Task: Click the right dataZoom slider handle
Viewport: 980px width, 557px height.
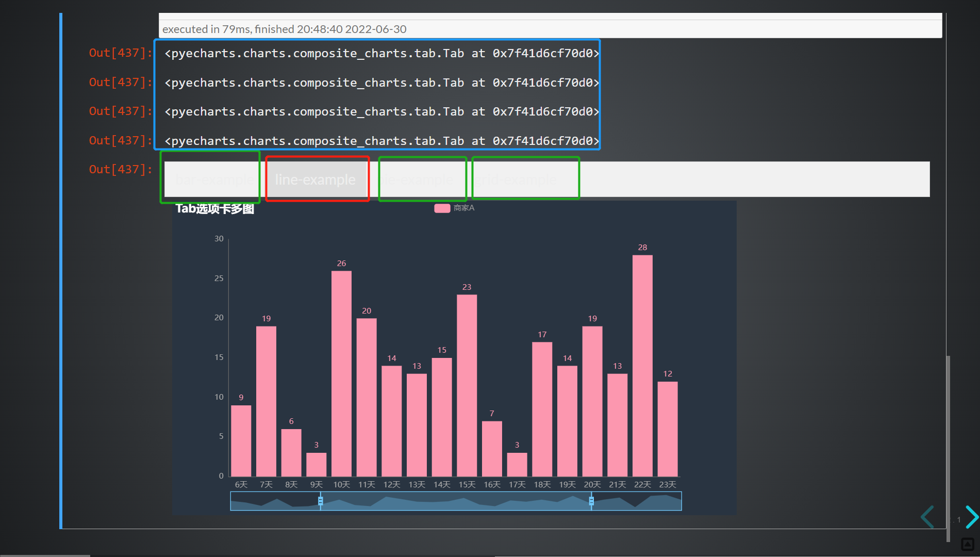Action: click(591, 501)
